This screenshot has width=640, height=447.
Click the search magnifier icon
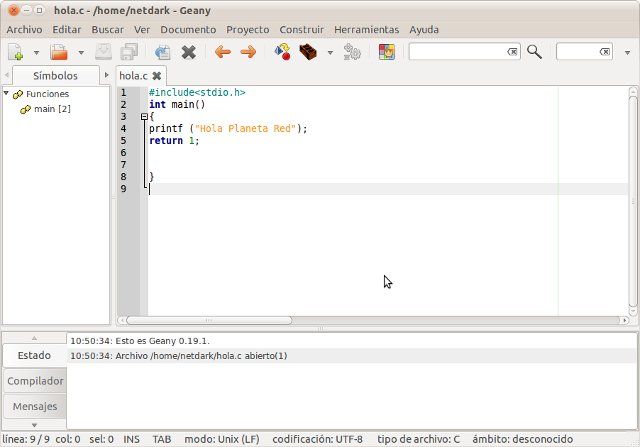[535, 52]
